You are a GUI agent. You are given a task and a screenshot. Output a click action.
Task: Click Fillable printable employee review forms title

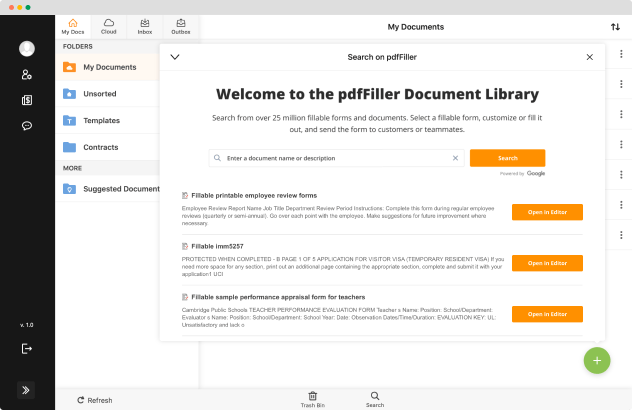(x=254, y=196)
